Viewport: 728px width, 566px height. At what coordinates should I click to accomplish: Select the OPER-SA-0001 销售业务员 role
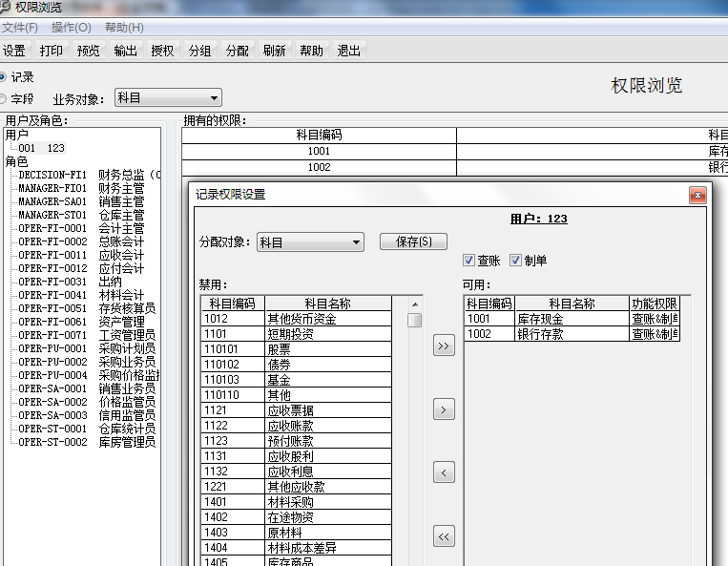tap(87, 388)
